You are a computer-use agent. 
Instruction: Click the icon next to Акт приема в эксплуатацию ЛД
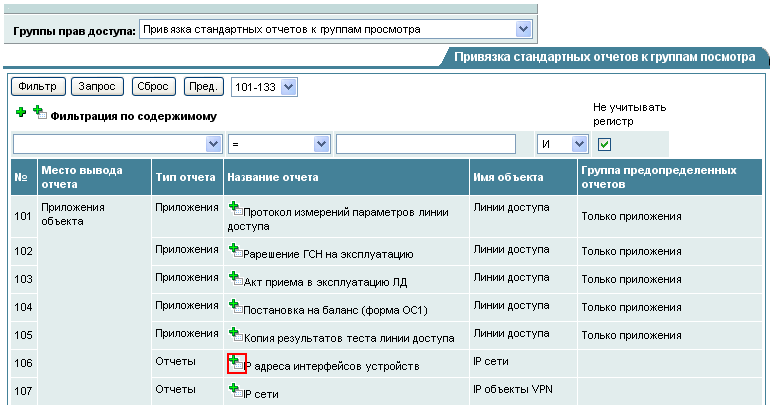(235, 278)
